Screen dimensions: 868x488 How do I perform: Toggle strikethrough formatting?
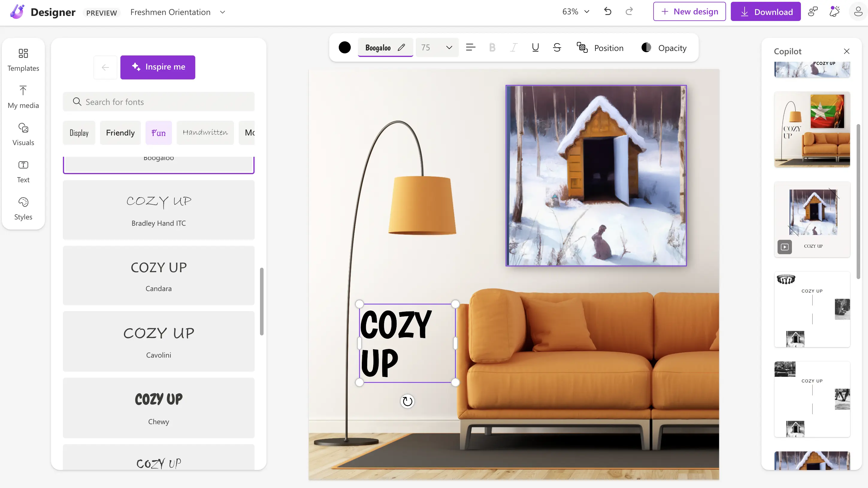coord(557,48)
